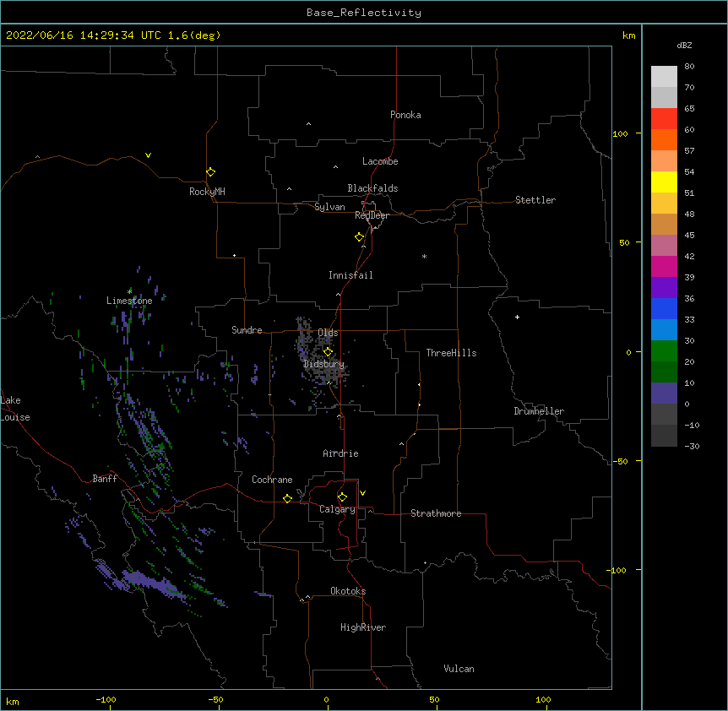Click the yellow V marker northwest of RockyMH
Viewport: 728px width, 711px height.
click(148, 155)
